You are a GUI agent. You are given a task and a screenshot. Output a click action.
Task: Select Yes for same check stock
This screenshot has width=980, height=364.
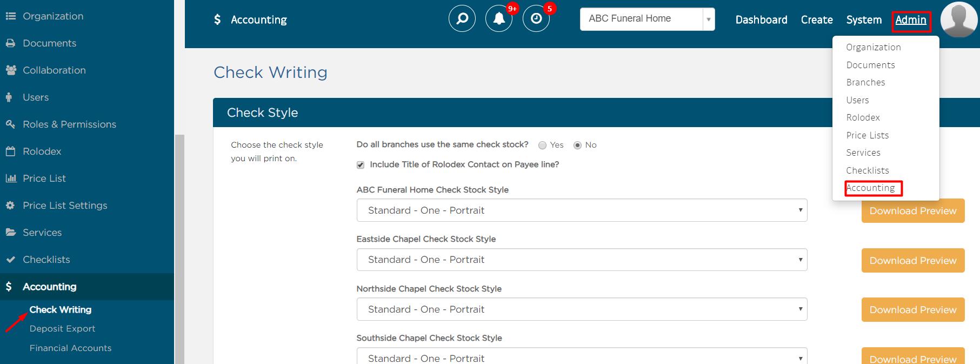coord(542,145)
